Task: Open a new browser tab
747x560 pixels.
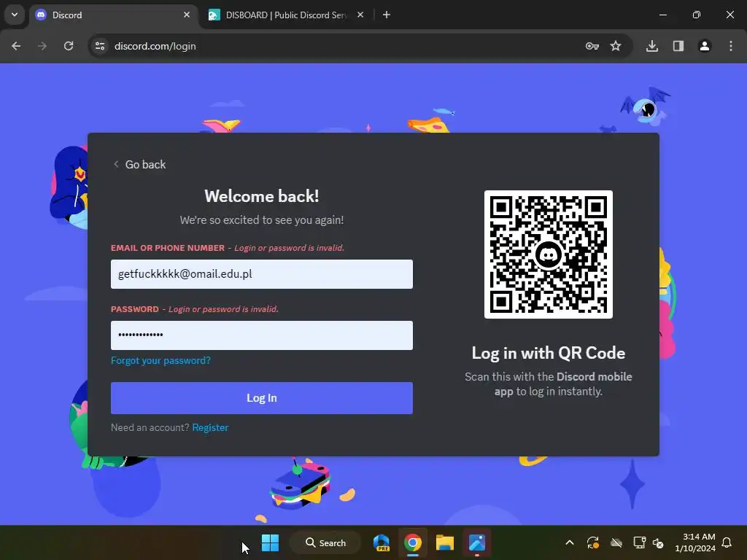Action: pyautogui.click(x=387, y=15)
